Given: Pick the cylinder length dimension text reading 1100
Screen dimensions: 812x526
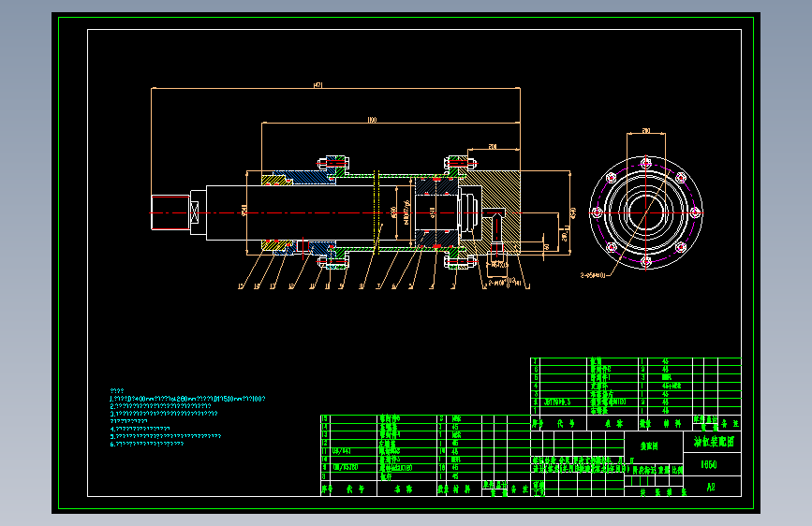Looking at the screenshot, I should click(x=372, y=120).
